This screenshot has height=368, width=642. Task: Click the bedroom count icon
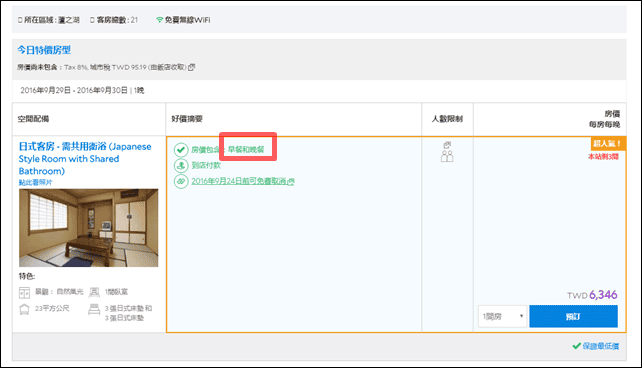pos(94,292)
